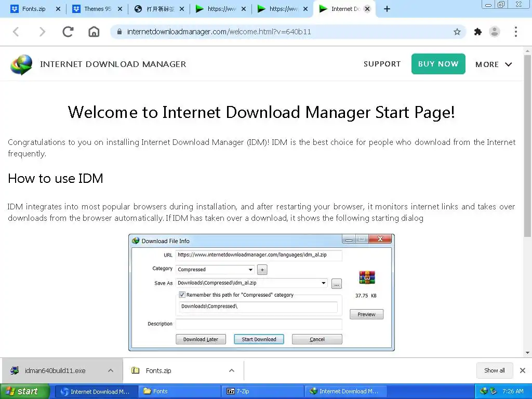Click the WinRAR archive icon in the dialog image
This screenshot has height=399, width=532.
(367, 277)
